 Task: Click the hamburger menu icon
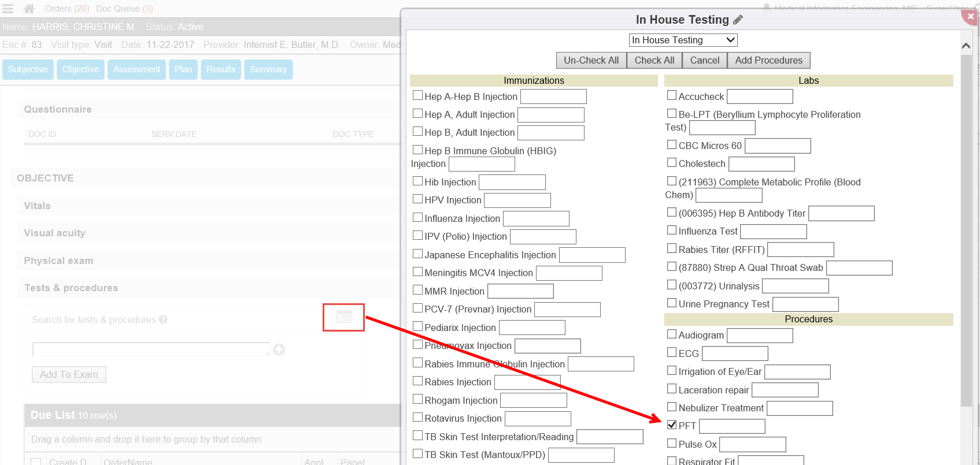8,9
